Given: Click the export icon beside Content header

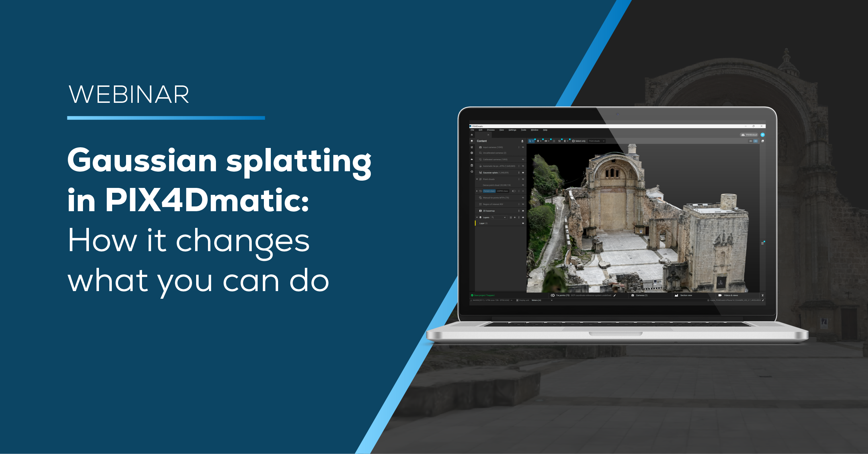Looking at the screenshot, I should coord(522,141).
